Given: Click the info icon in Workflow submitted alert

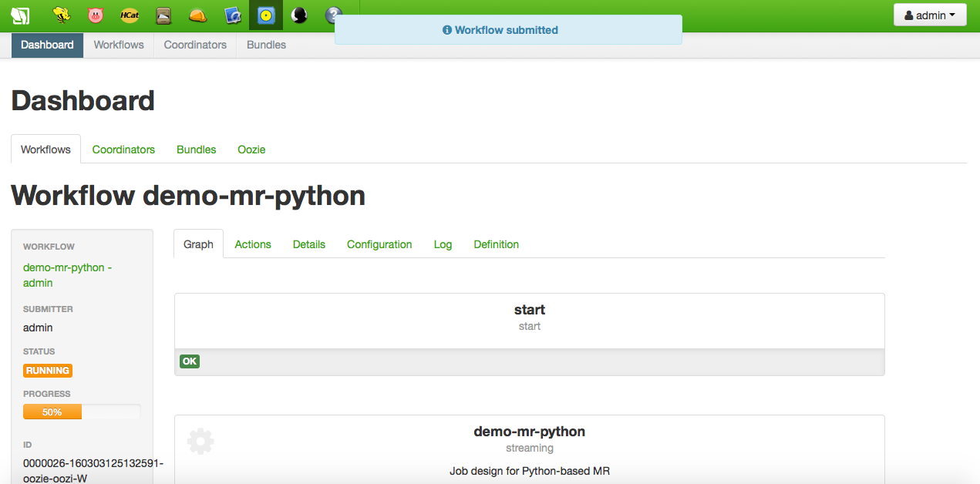Looking at the screenshot, I should click(447, 30).
